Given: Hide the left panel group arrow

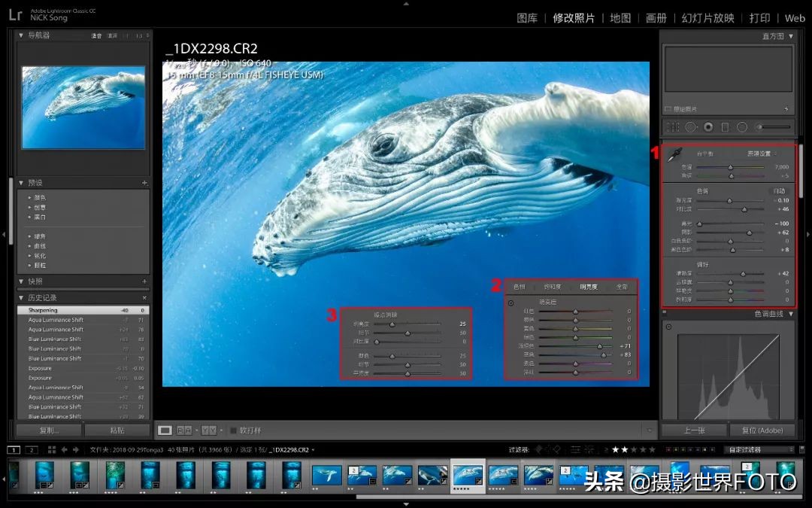Looking at the screenshot, I should (x=4, y=235).
